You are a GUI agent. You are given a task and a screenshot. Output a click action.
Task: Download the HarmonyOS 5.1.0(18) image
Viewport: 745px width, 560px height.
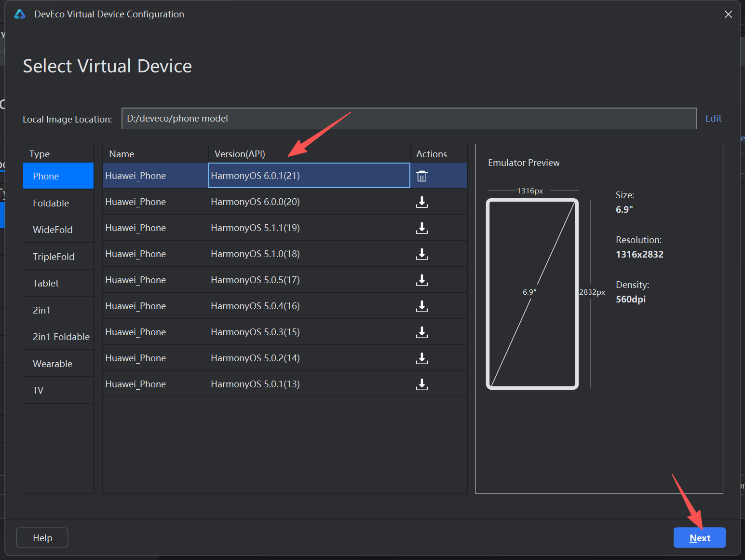pyautogui.click(x=422, y=254)
